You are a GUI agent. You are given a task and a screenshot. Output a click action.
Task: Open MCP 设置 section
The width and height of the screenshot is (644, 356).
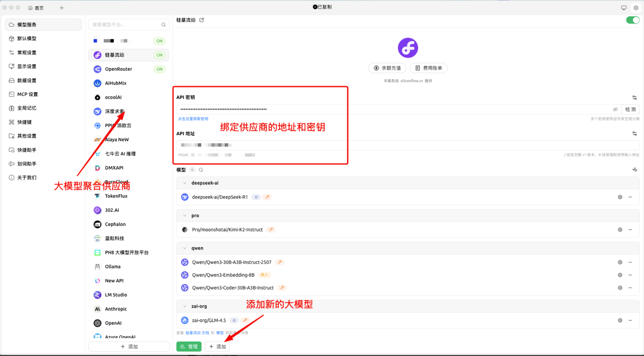(x=43, y=94)
